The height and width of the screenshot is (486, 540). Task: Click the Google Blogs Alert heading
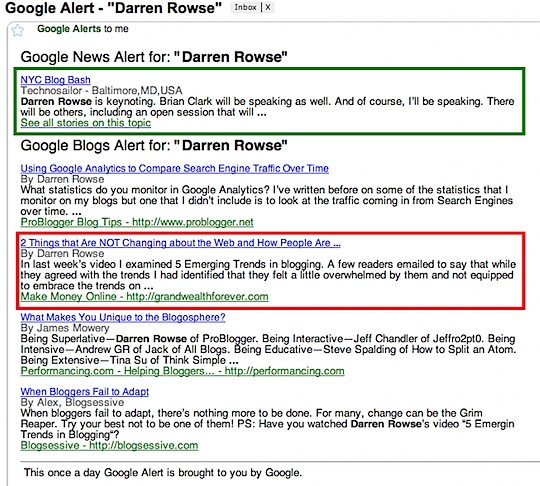tap(154, 145)
